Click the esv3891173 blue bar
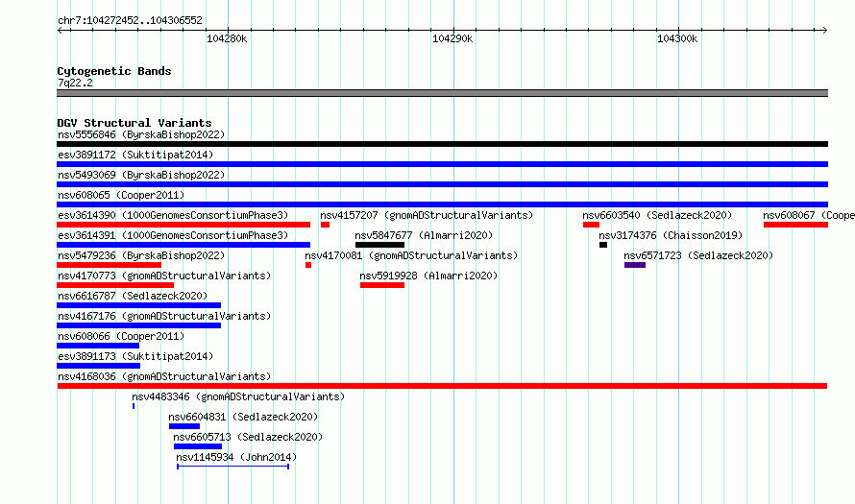The image size is (855, 504). pyautogui.click(x=98, y=366)
